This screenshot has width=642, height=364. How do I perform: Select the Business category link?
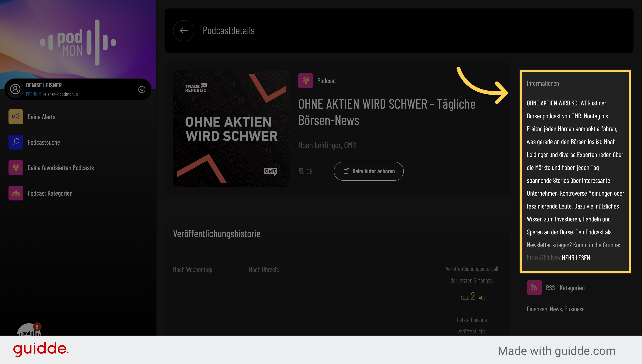point(574,309)
